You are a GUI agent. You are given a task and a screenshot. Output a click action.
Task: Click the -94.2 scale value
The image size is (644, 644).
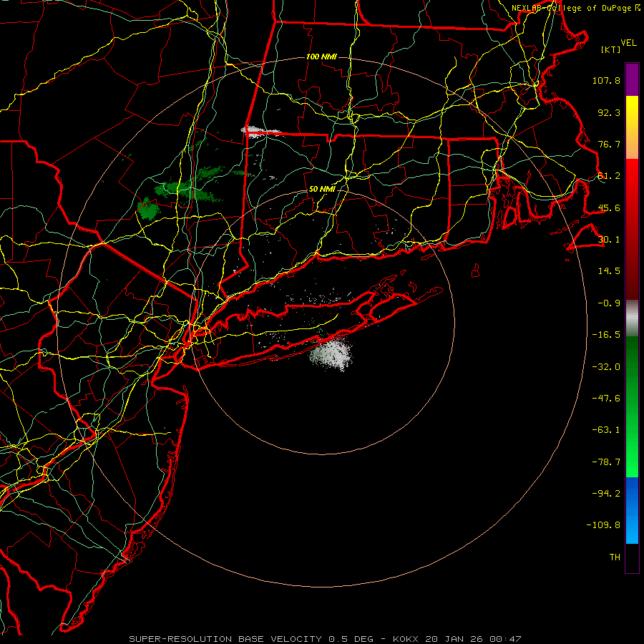pyautogui.click(x=606, y=494)
